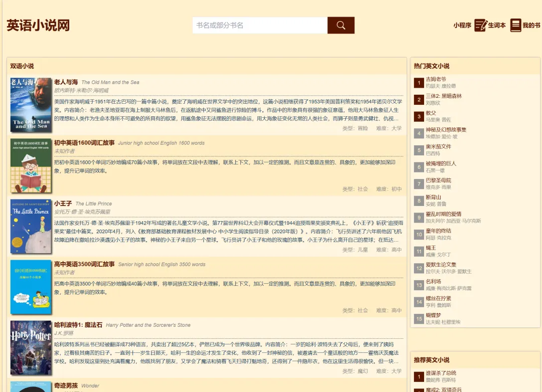Viewport: 542px width, 392px height.
Task: Click the 热门英文小说 panel heading
Action: 432,66
